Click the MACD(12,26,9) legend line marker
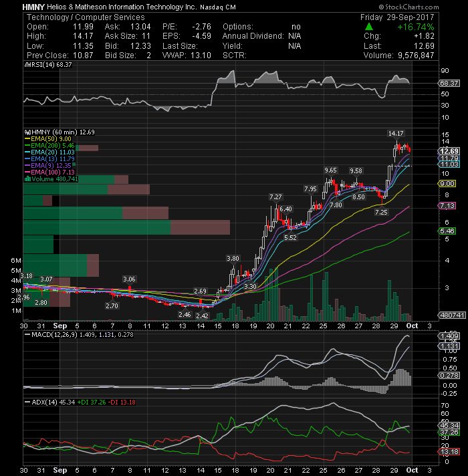Image resolution: width=468 pixels, height=476 pixels. (27, 335)
